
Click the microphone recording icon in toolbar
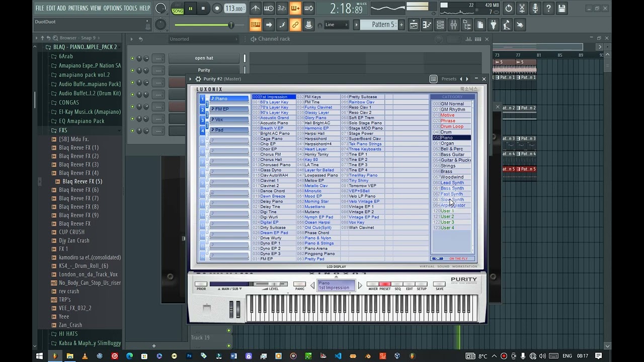pos(535,8)
